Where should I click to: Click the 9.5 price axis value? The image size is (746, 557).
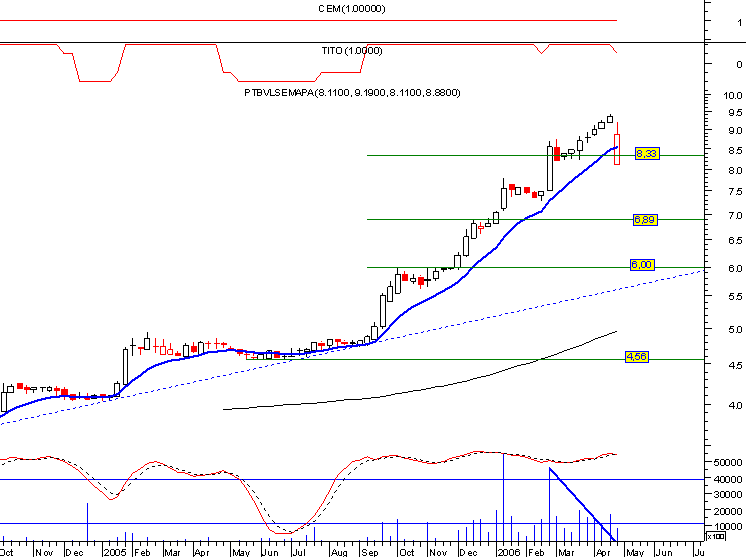[x=735, y=113]
